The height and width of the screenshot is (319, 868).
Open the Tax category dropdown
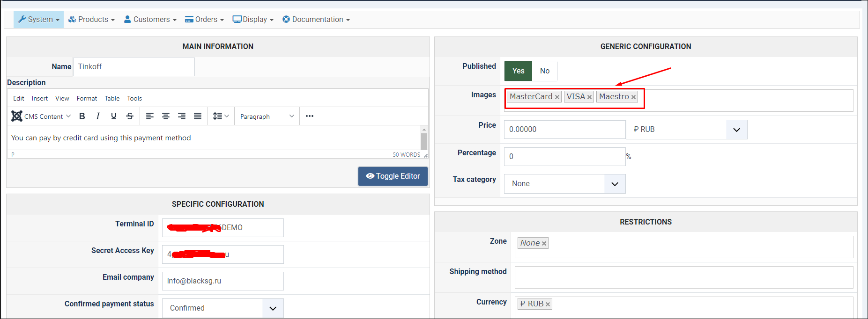pos(564,184)
